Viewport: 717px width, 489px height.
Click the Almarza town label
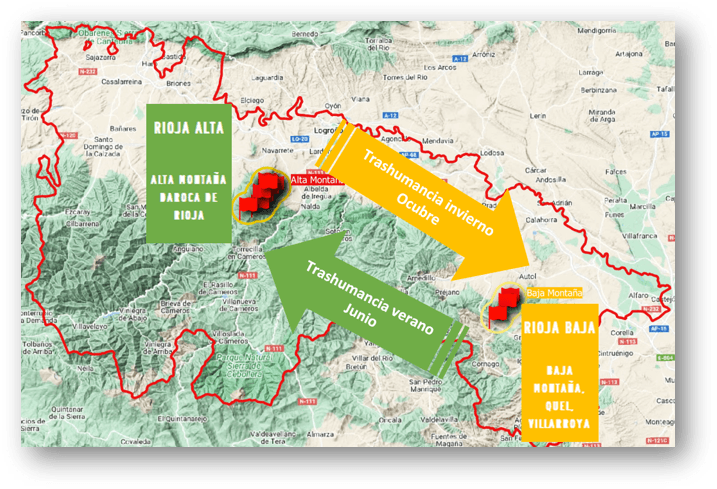pyautogui.click(x=320, y=435)
